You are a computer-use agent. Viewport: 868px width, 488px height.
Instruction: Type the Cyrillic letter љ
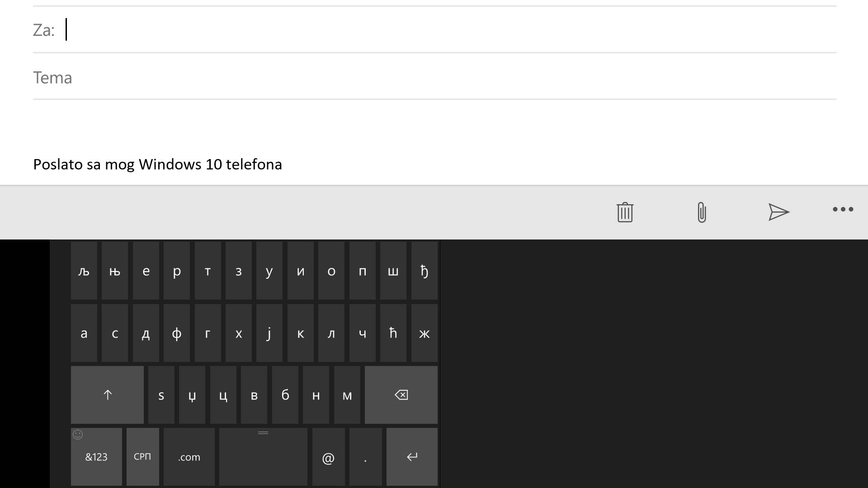84,271
